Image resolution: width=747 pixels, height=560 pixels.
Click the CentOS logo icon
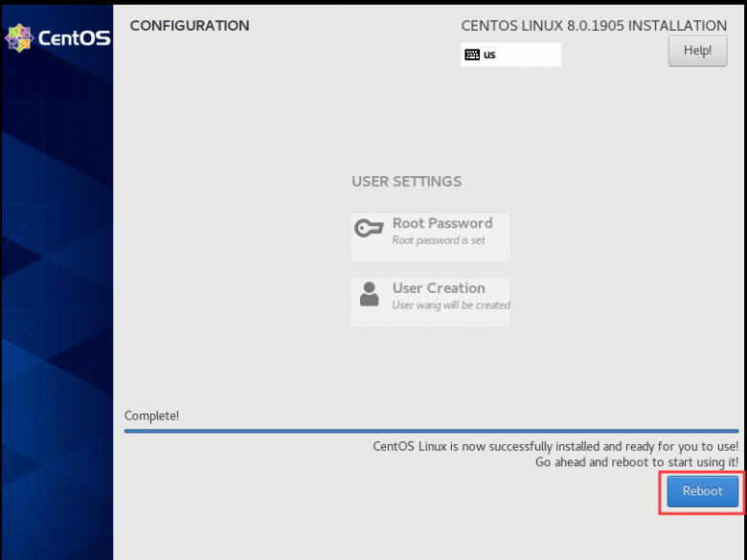(19, 37)
